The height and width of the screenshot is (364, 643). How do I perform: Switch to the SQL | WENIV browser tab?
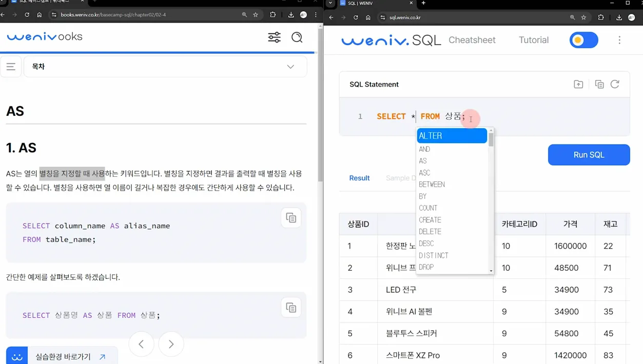376,3
